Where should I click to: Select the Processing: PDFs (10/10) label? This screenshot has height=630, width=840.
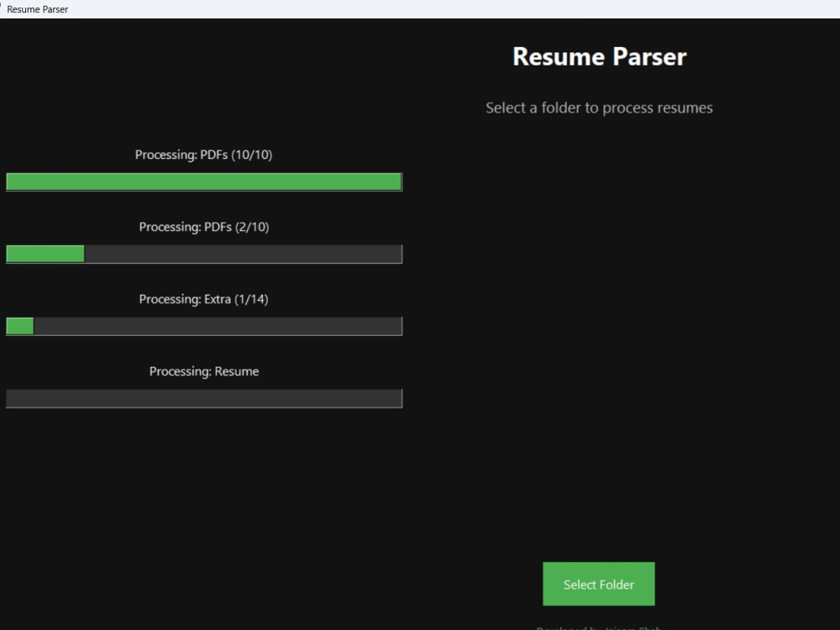(x=204, y=155)
